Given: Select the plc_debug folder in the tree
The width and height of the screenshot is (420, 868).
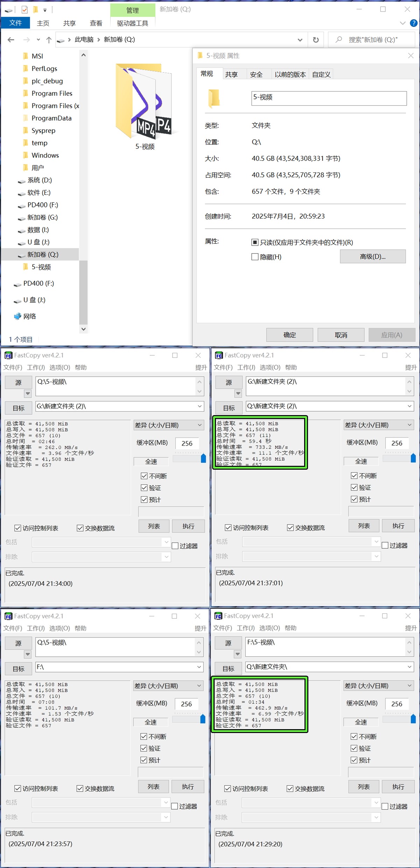Looking at the screenshot, I should click(47, 81).
